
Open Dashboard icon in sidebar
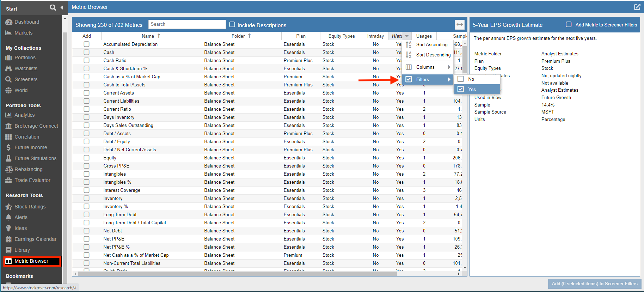tap(9, 22)
